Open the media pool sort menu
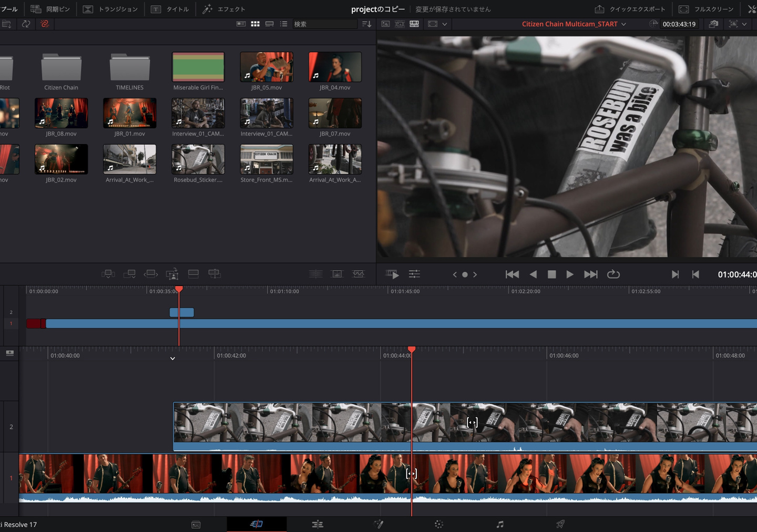 tap(366, 24)
